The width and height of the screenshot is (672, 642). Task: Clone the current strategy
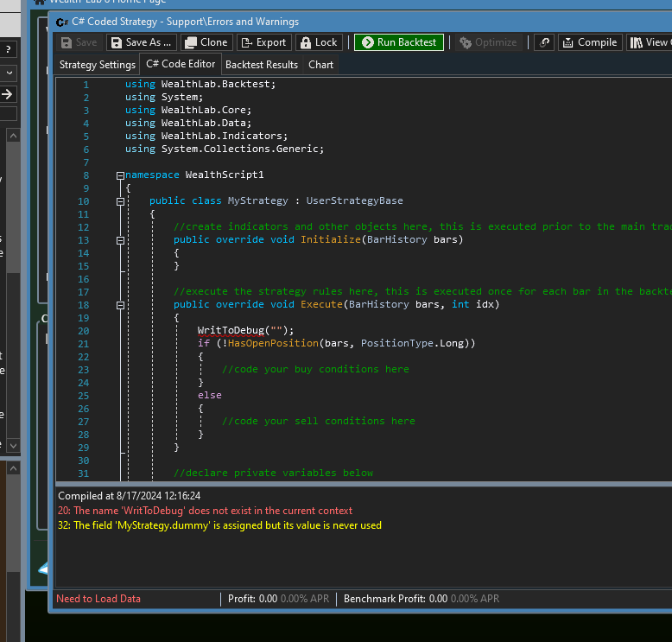(x=206, y=42)
